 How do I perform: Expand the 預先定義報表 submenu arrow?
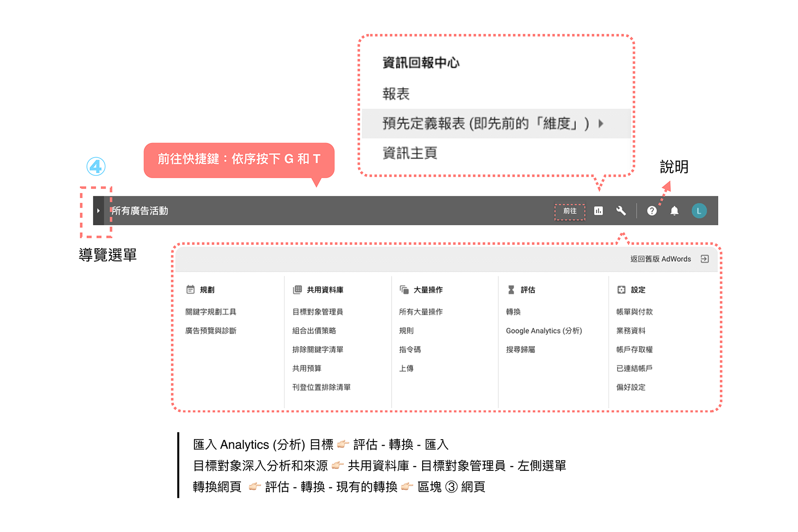tap(601, 124)
